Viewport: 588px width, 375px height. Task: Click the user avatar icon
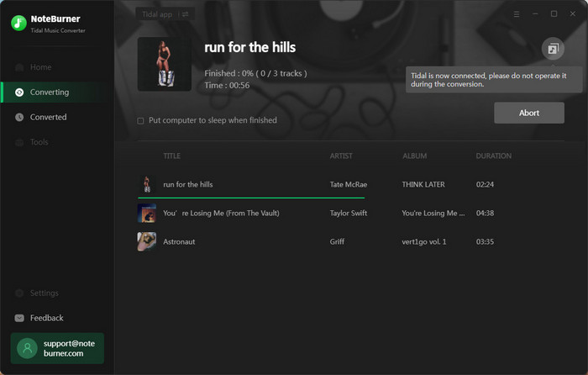click(x=28, y=348)
